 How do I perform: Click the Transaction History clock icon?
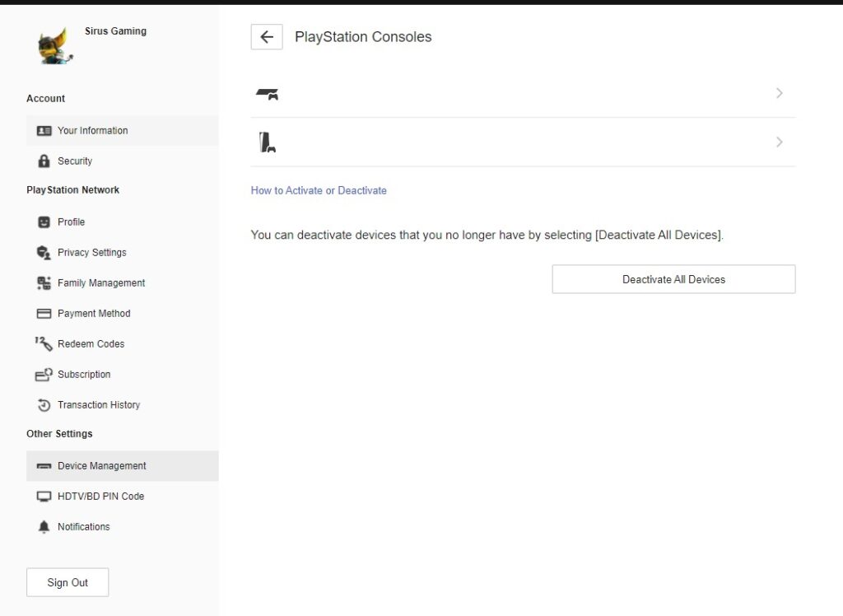tap(44, 405)
